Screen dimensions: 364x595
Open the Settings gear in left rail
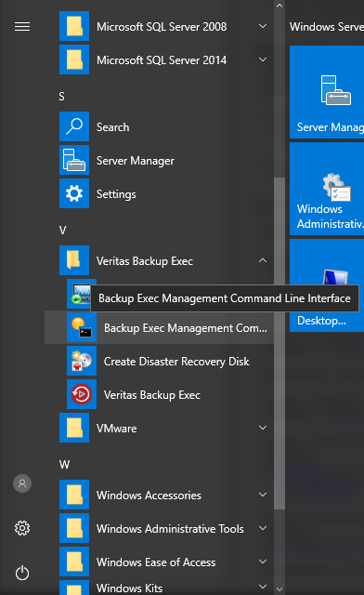(x=22, y=528)
